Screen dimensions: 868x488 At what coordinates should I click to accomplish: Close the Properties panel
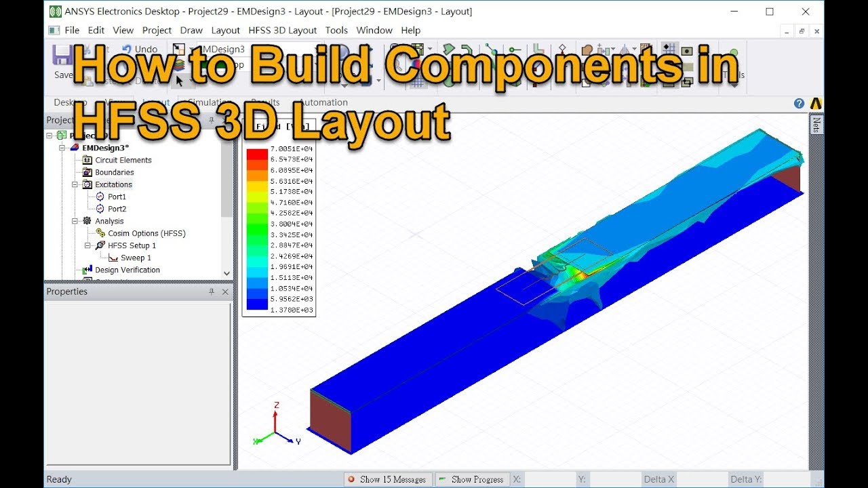point(225,291)
